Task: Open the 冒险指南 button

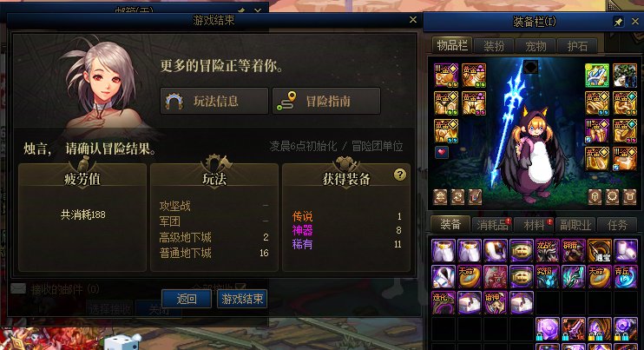Action: 326,101
